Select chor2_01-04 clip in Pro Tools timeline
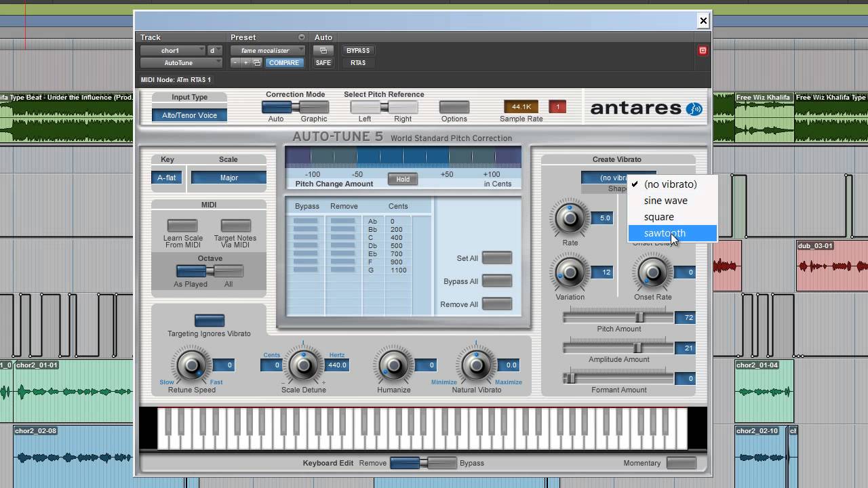Viewport: 868px width, 488px height. pos(764,390)
